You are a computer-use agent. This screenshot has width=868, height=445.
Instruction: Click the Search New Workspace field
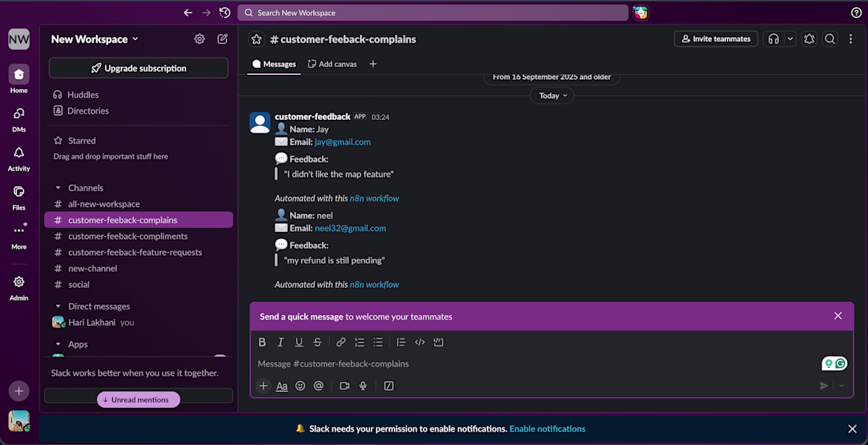pos(433,13)
